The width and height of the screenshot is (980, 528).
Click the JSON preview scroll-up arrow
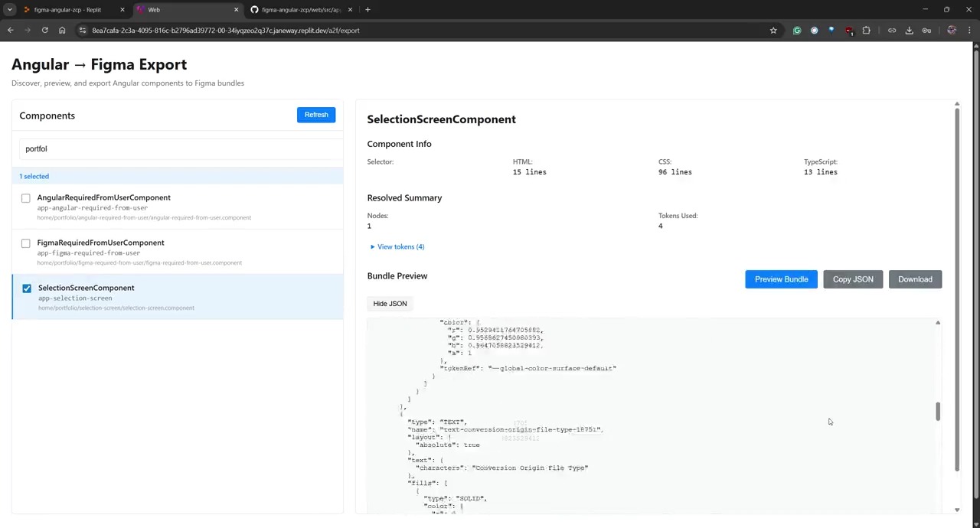click(938, 323)
